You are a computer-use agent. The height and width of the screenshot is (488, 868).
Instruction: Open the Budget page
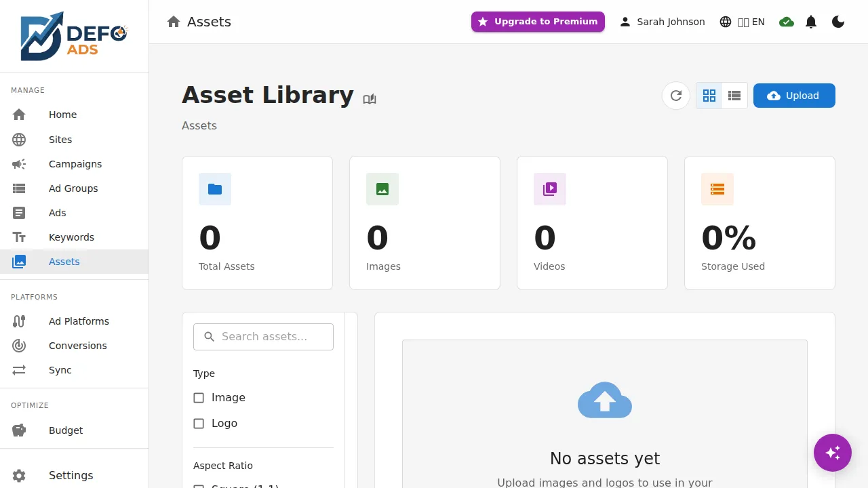tap(74, 430)
